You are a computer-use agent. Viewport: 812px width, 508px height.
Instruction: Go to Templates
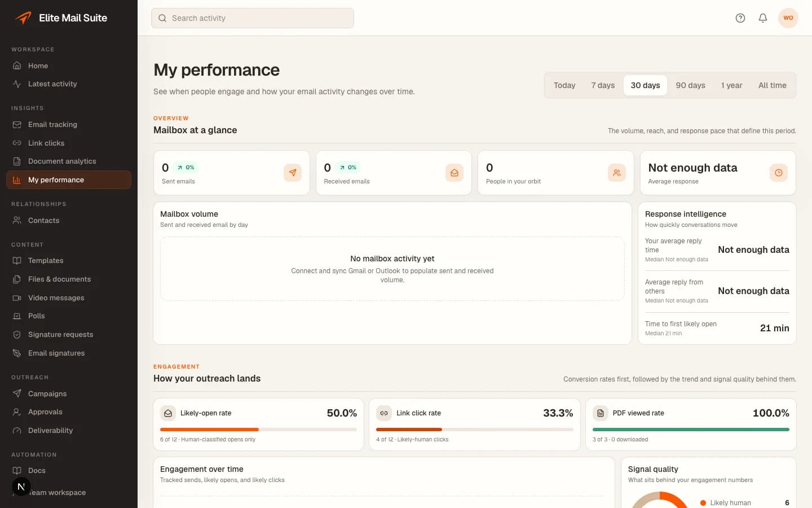click(69, 261)
